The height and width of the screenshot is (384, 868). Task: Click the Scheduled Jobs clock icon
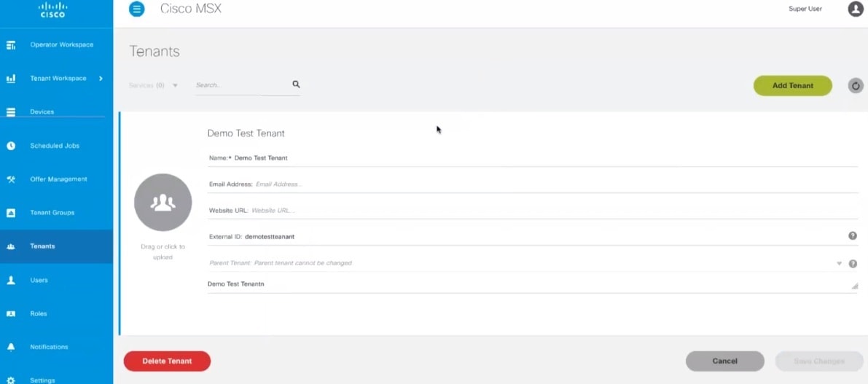[10, 146]
